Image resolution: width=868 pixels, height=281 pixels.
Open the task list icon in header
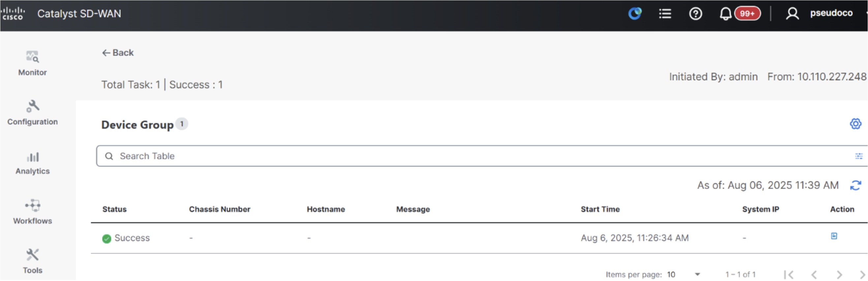pyautogui.click(x=665, y=14)
